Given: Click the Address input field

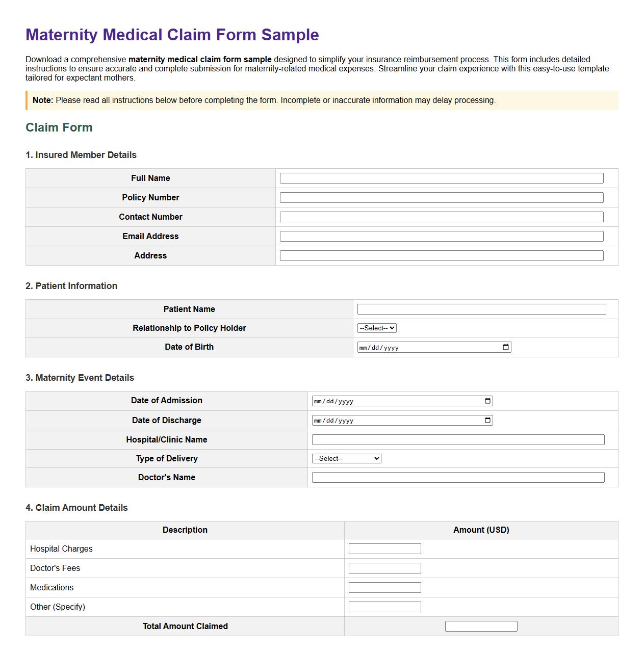Looking at the screenshot, I should 441,255.
